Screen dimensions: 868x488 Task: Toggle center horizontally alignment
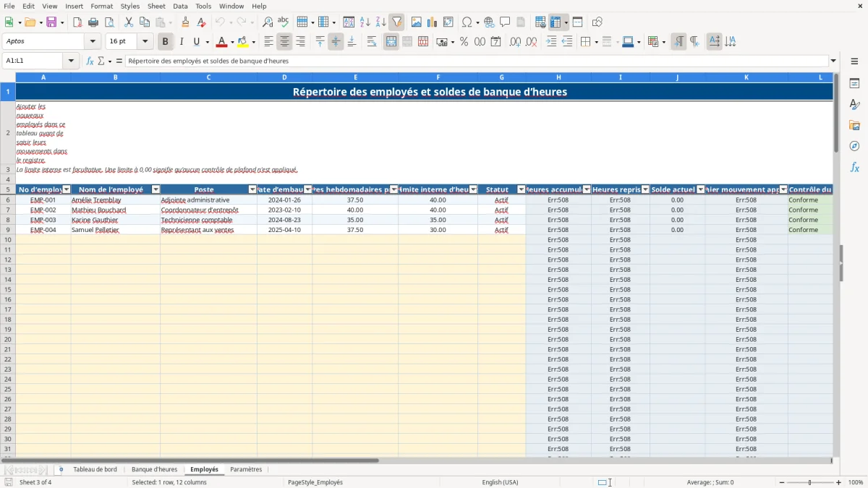coord(285,42)
